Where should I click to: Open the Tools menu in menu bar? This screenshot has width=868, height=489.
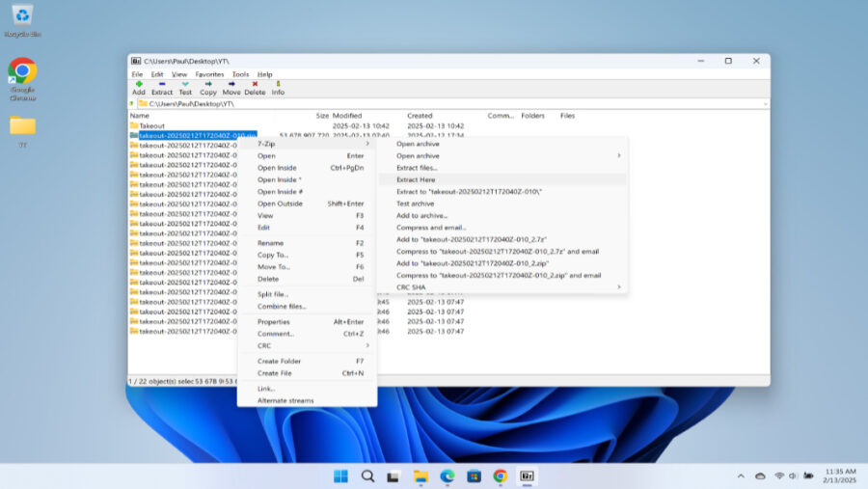(240, 74)
